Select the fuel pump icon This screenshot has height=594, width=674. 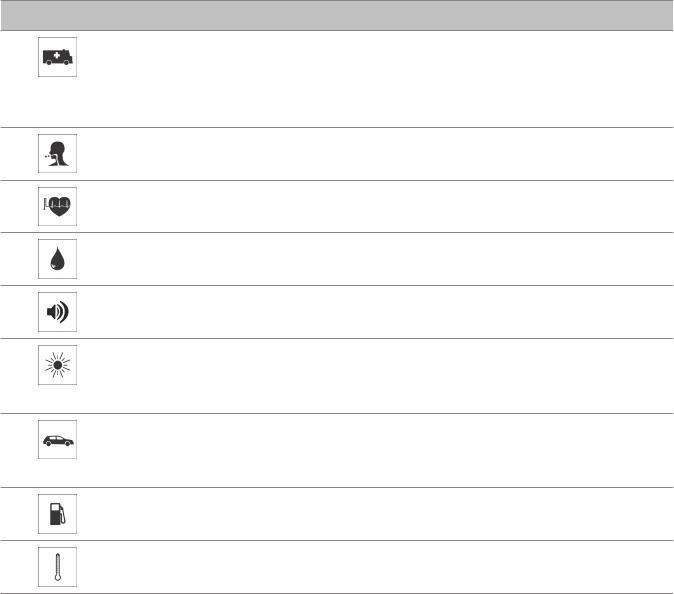(58, 514)
